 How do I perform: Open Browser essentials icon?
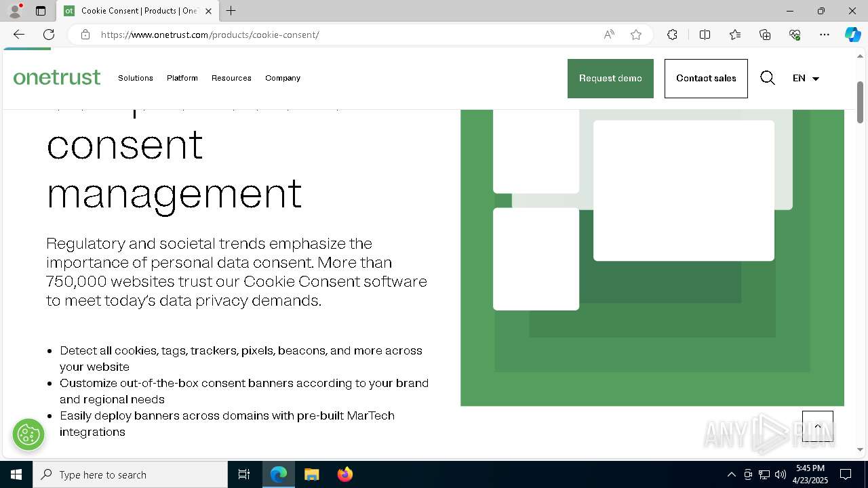click(795, 35)
